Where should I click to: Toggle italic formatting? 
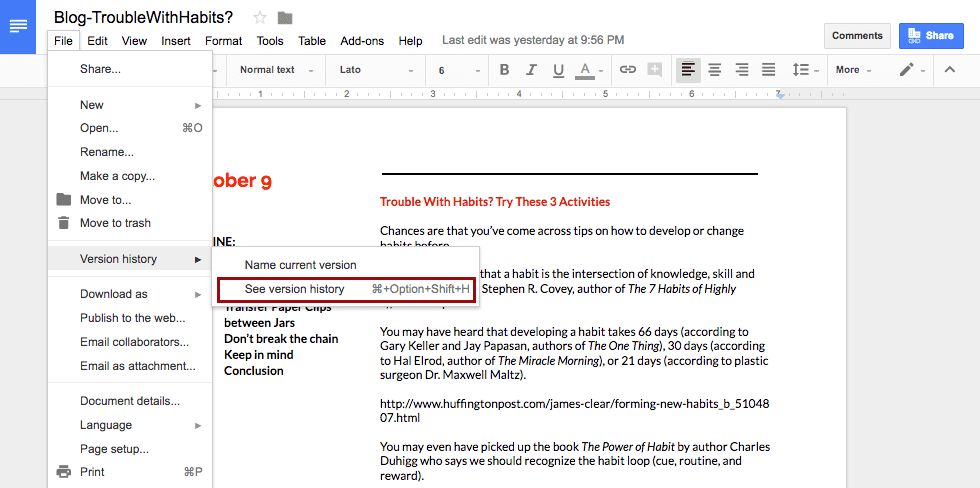click(532, 70)
